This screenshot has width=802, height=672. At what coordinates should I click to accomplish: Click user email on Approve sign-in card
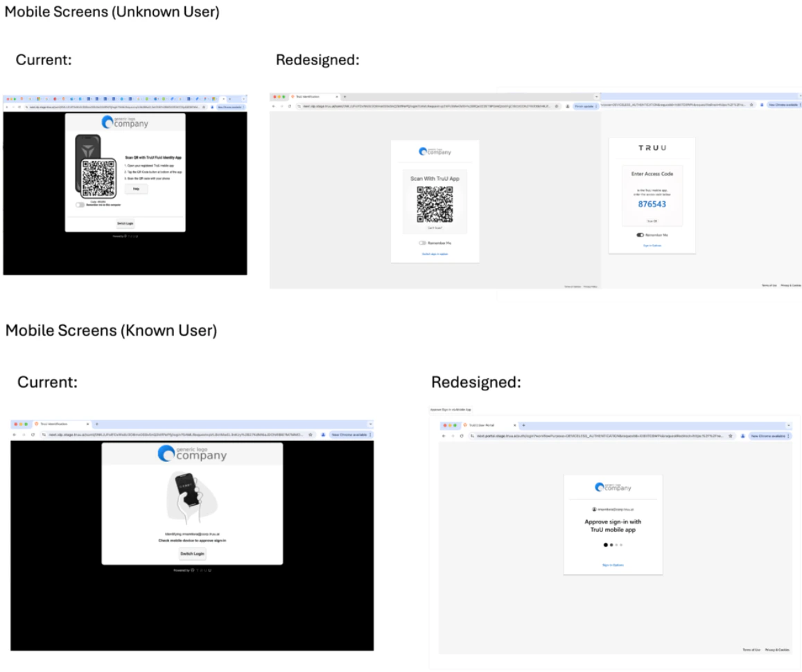click(613, 509)
